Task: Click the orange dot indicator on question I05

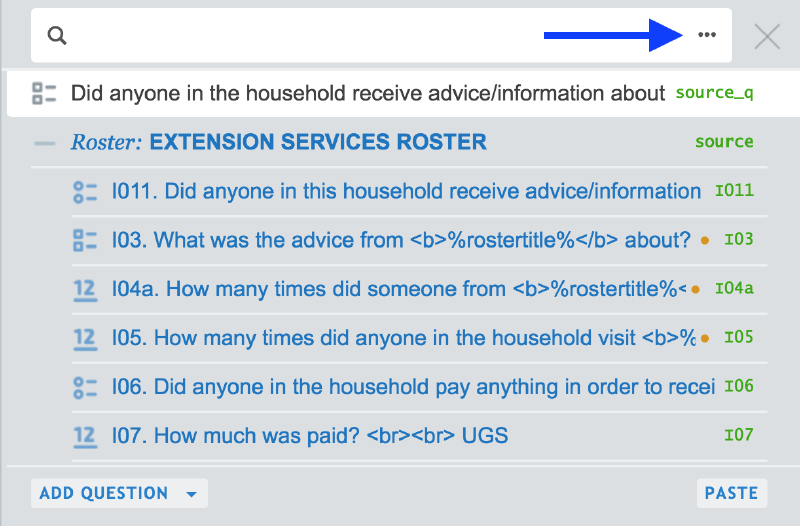Action: (x=705, y=338)
